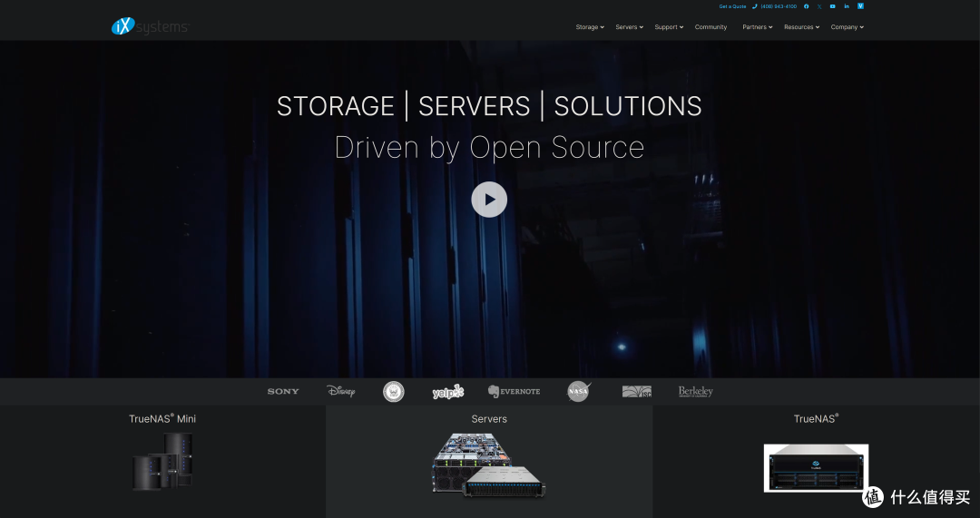
Task: Open the Facebook social icon
Action: [807, 6]
